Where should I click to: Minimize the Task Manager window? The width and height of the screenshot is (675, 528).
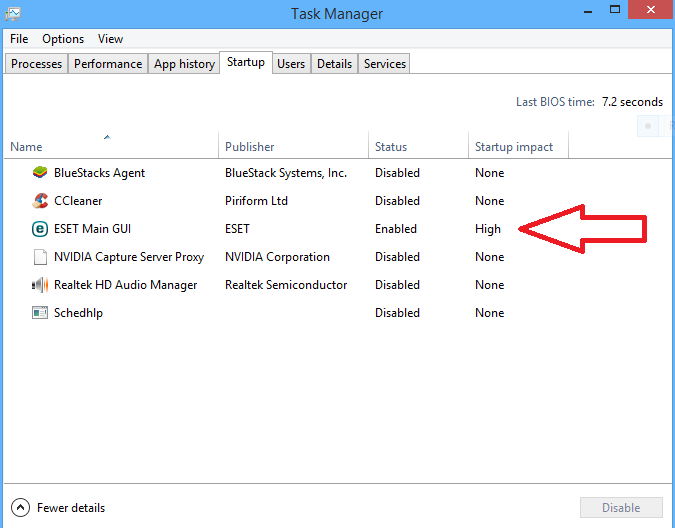588,10
